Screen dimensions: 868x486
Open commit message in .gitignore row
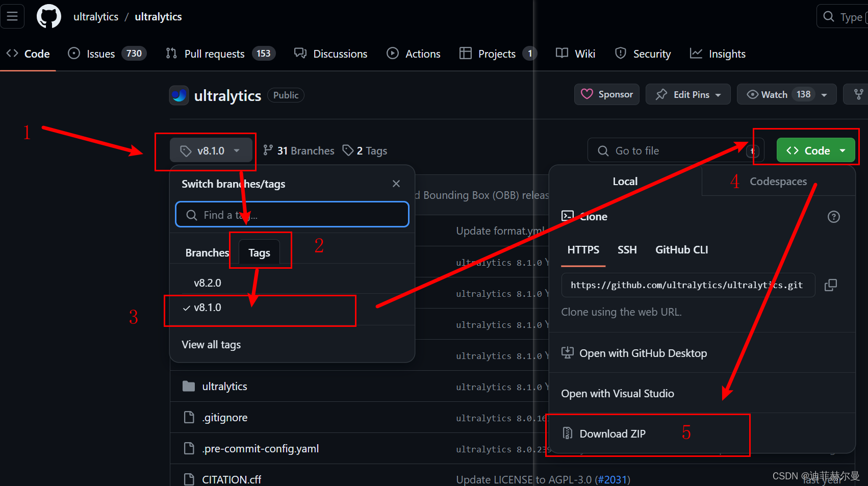point(501,418)
